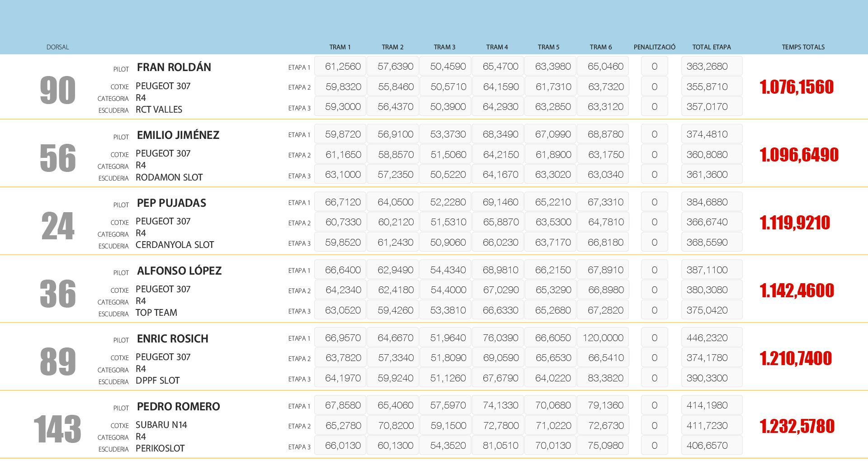
Task: Click the TOTAL ETAPA column header
Action: (x=711, y=47)
